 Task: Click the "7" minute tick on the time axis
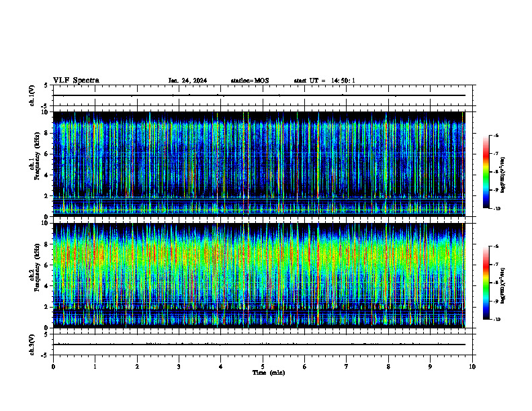[x=347, y=367]
